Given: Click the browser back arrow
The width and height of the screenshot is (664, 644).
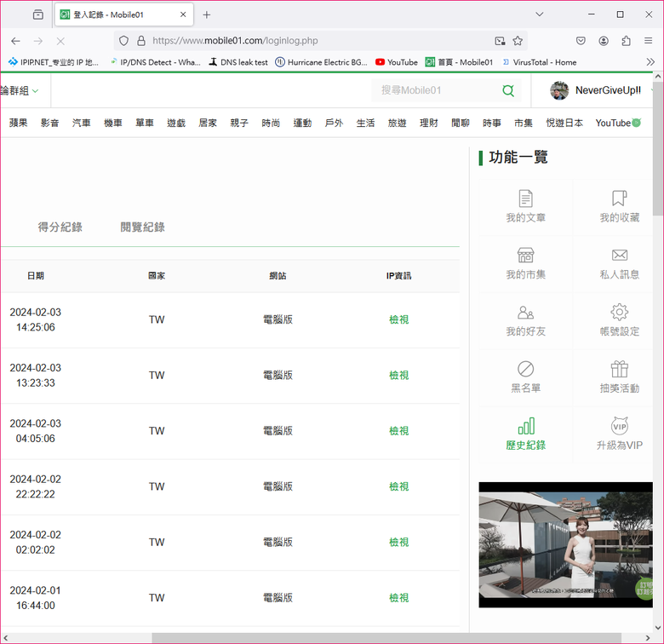Looking at the screenshot, I should pyautogui.click(x=15, y=41).
